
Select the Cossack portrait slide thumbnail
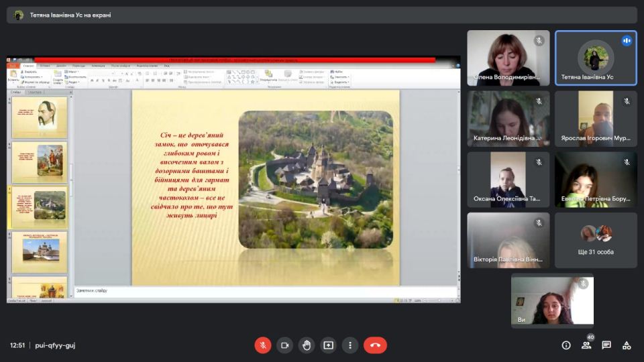(x=40, y=117)
